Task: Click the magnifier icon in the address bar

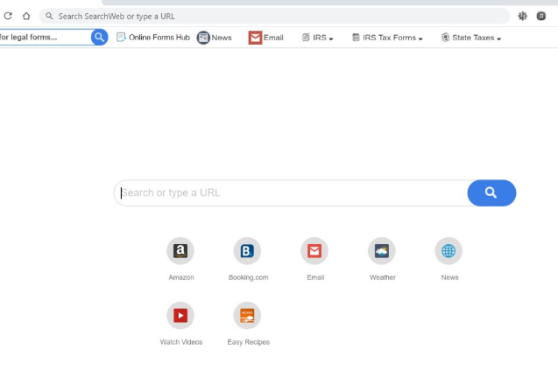Action: [x=49, y=16]
